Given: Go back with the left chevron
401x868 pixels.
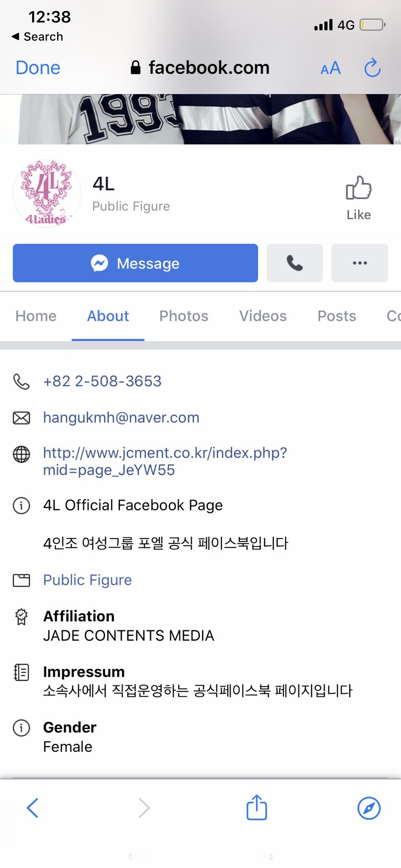Looking at the screenshot, I should [x=33, y=808].
